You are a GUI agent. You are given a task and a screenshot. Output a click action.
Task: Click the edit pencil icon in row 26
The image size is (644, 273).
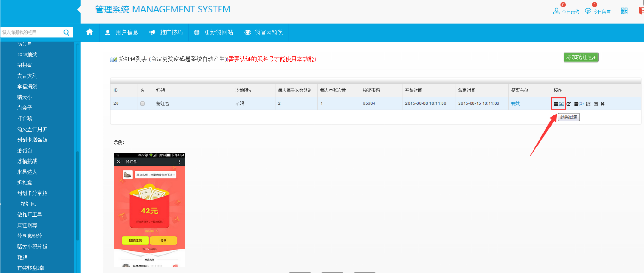point(569,104)
